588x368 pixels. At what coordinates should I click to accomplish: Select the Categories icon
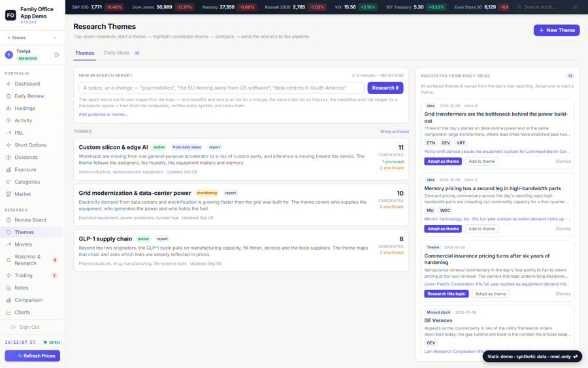8,182
